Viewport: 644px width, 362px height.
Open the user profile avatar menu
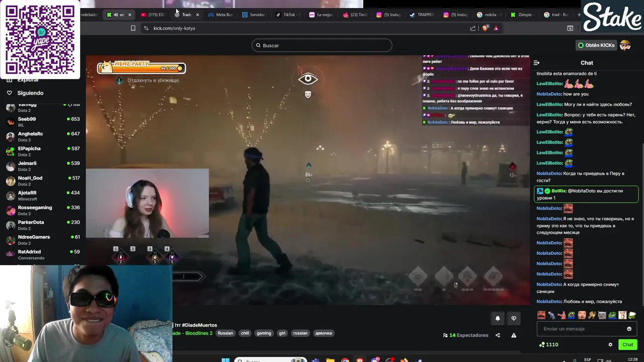[625, 45]
